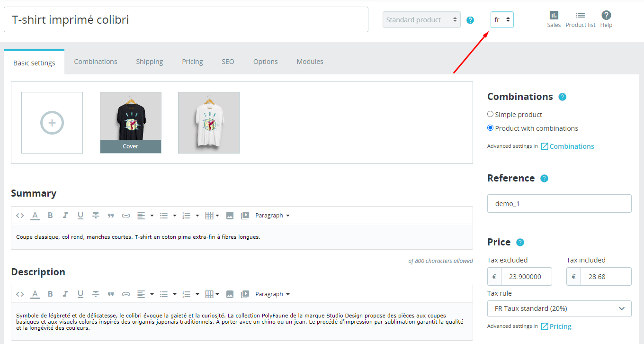
Task: Select Product with combinations radio button
Action: pos(490,128)
